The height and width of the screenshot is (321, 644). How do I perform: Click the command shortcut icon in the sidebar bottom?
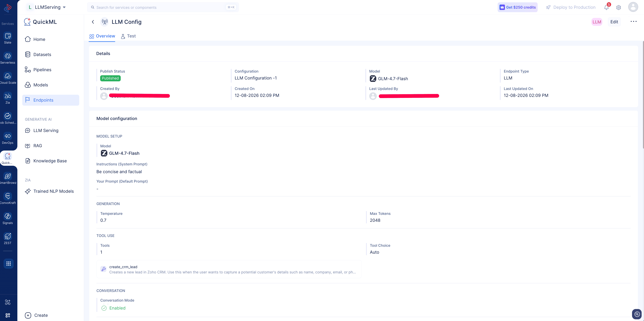click(8, 302)
